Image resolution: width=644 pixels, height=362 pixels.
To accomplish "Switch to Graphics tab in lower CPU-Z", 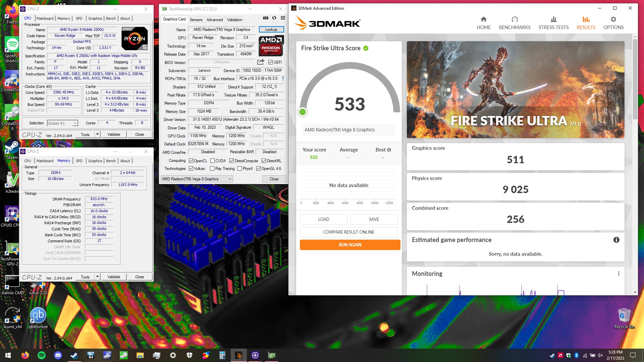I will [x=95, y=161].
